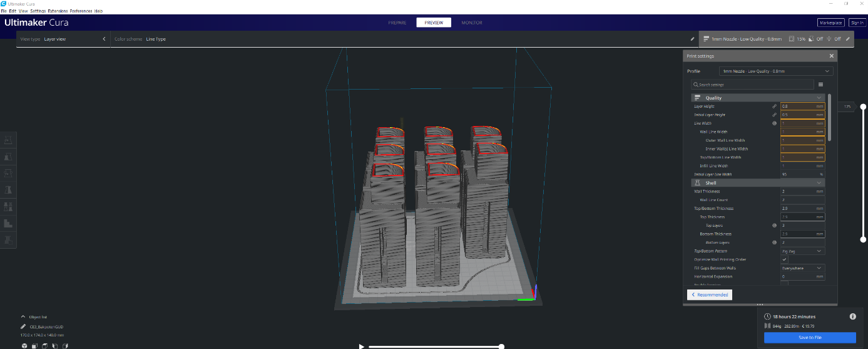Viewport: 868px width, 349px height.
Task: Click the info icon beside Line Width
Action: 774,123
